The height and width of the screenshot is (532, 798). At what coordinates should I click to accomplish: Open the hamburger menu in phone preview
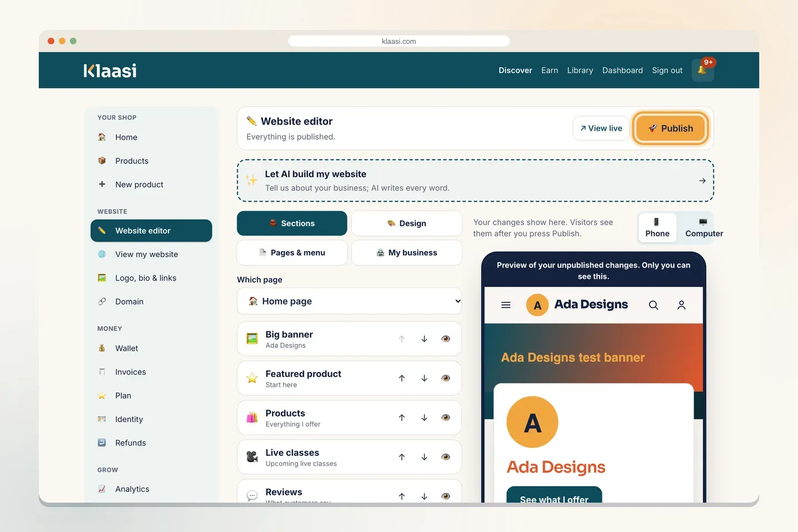click(x=506, y=305)
